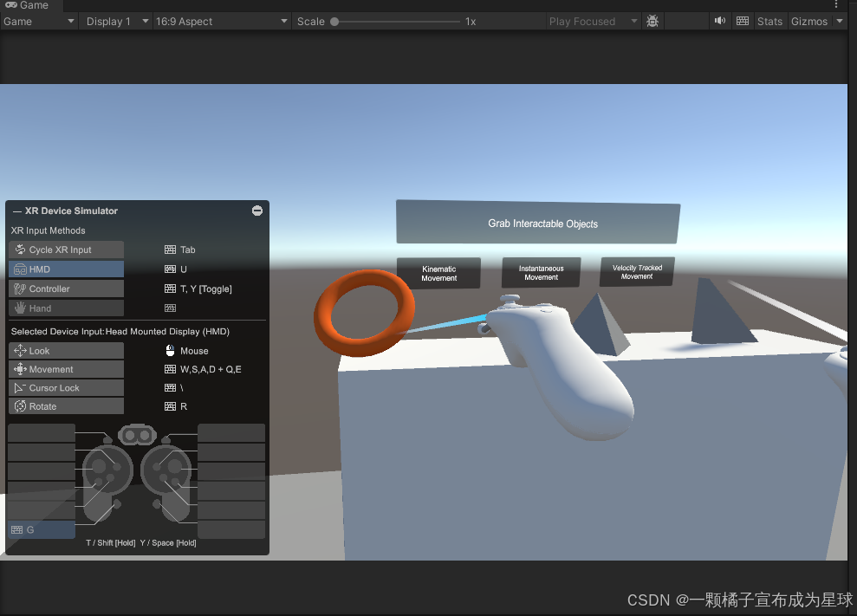
Task: Click the Look control icon
Action: 18,350
